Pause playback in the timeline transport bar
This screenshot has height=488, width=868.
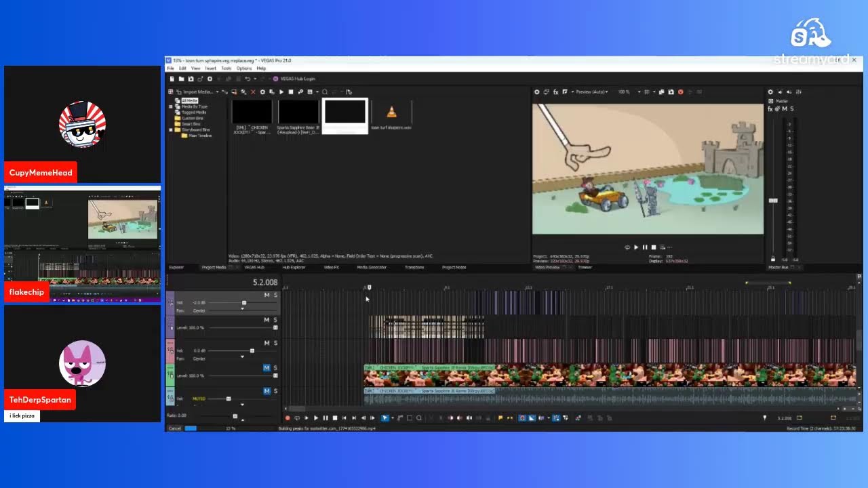[325, 418]
